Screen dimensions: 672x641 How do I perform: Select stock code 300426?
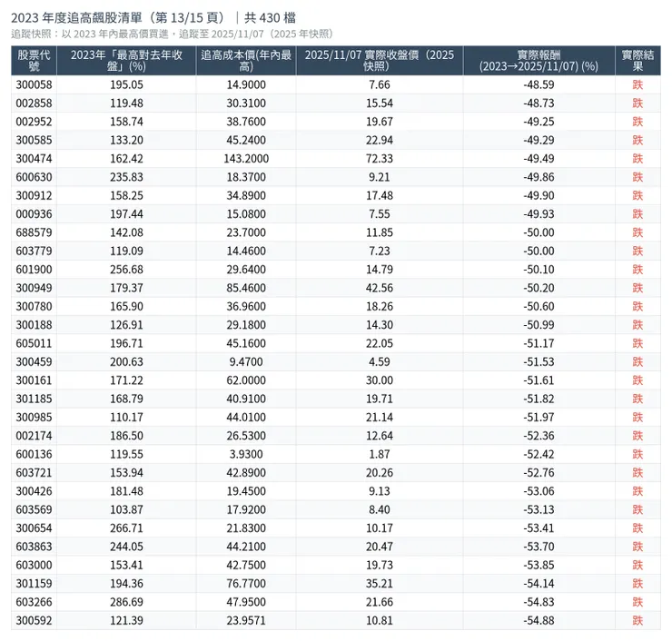pyautogui.click(x=34, y=491)
